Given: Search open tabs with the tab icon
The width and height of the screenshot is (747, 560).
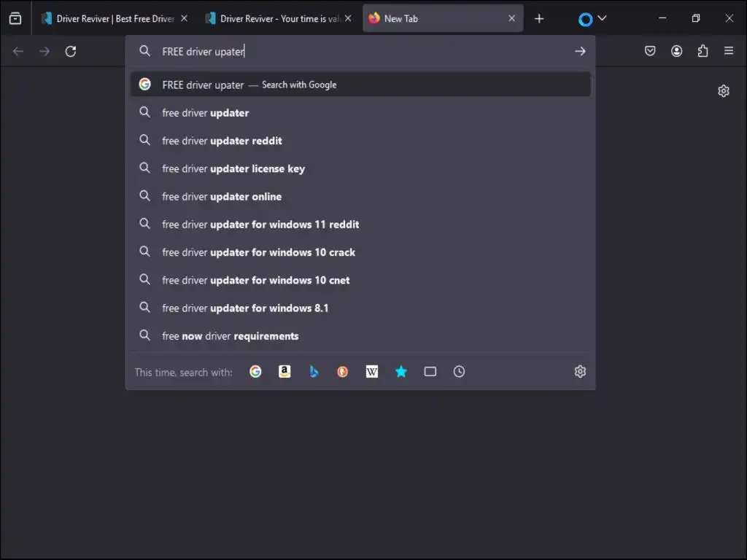Looking at the screenshot, I should point(430,371).
